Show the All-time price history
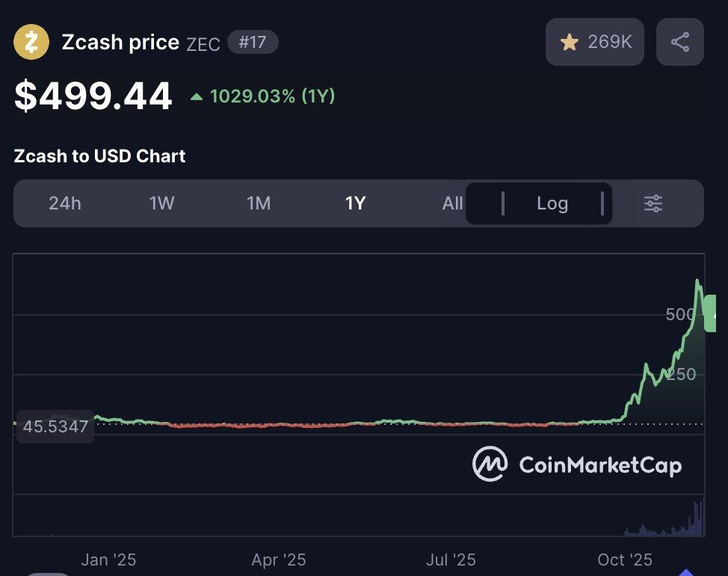This screenshot has width=728, height=576. click(x=452, y=203)
